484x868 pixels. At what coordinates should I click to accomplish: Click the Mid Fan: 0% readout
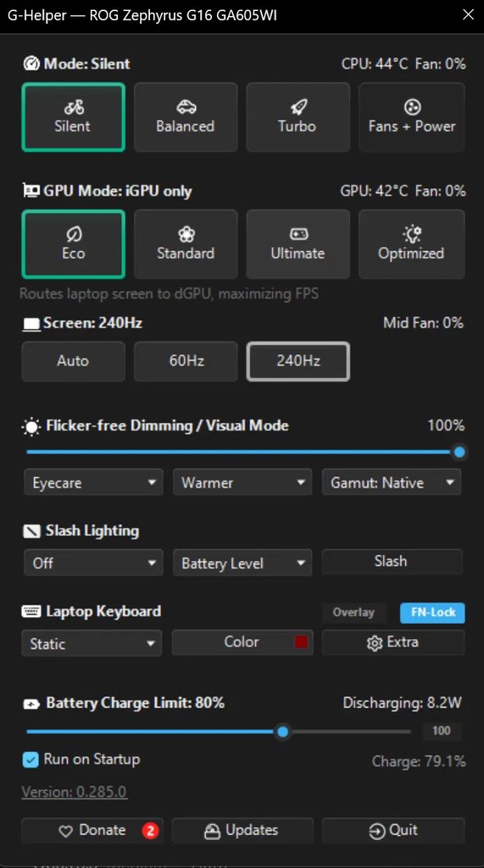[424, 323]
